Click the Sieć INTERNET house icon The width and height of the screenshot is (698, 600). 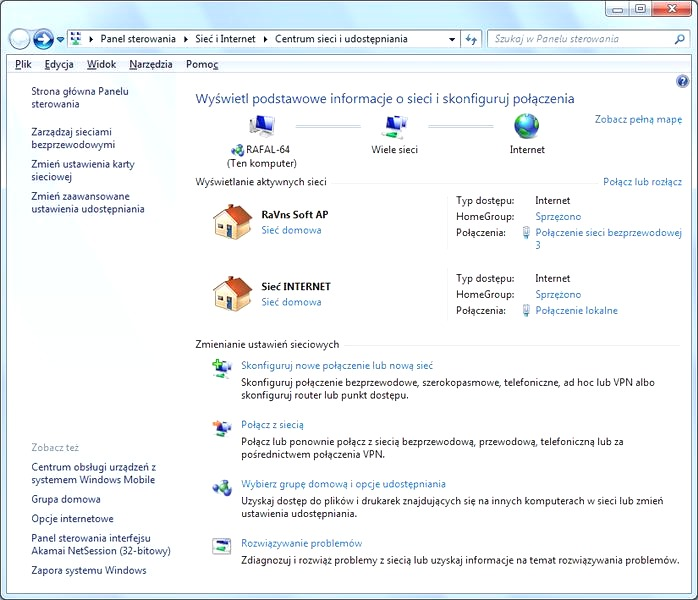(x=232, y=294)
